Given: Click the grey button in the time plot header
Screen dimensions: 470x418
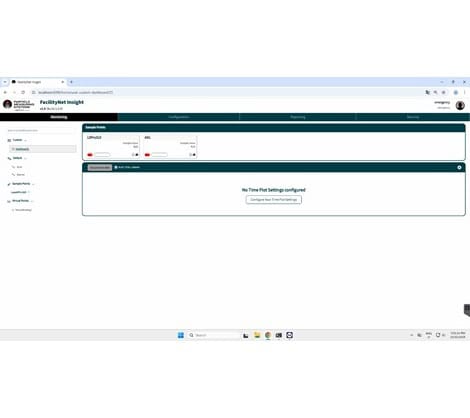Looking at the screenshot, I should point(100,167).
